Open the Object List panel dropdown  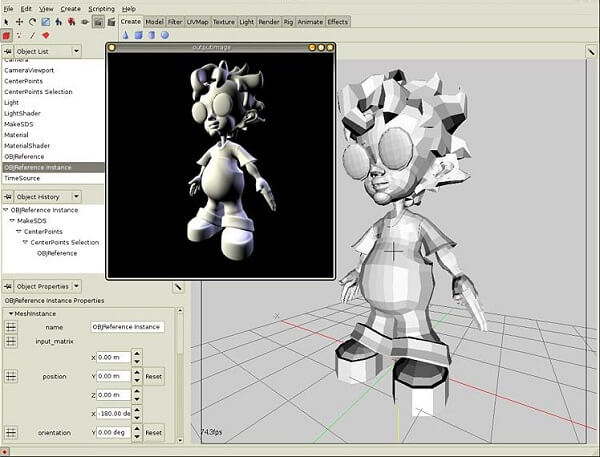pyautogui.click(x=76, y=51)
